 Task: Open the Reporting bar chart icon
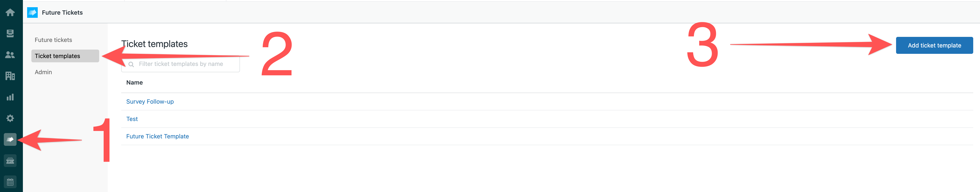point(10,97)
